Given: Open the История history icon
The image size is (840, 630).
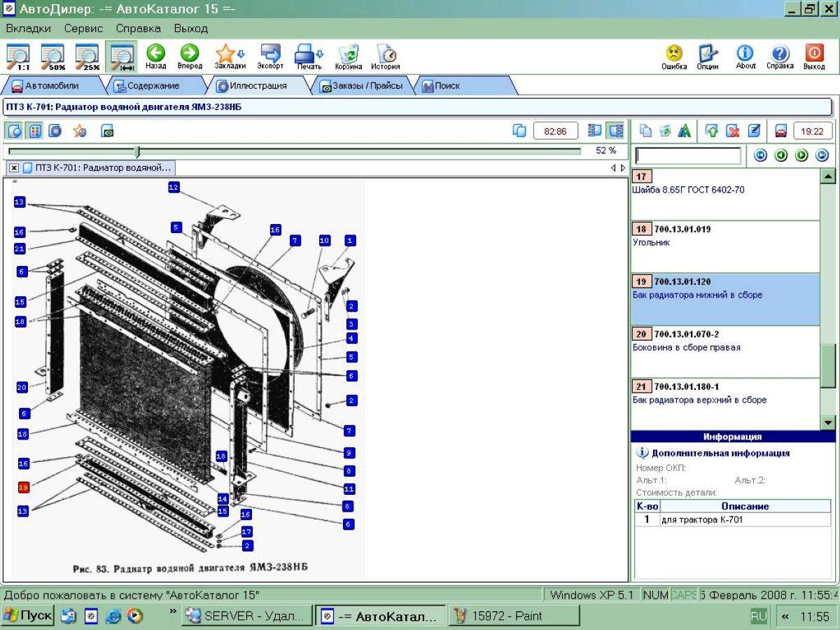Looking at the screenshot, I should (x=385, y=56).
